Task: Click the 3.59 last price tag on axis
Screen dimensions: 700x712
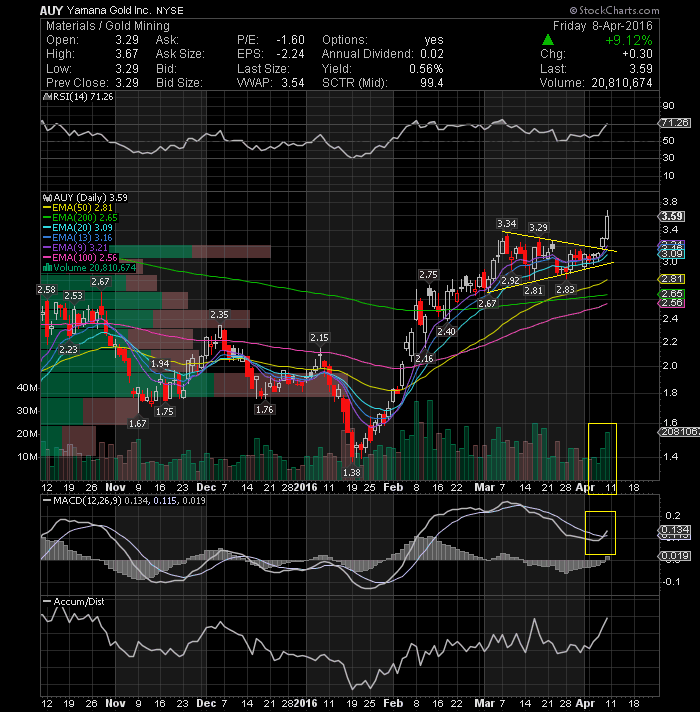Action: point(672,216)
